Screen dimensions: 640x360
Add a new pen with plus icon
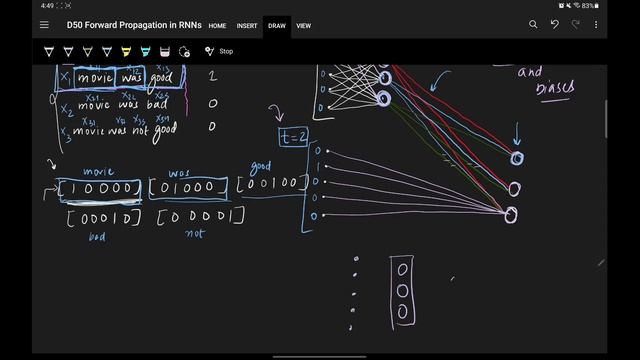(184, 52)
